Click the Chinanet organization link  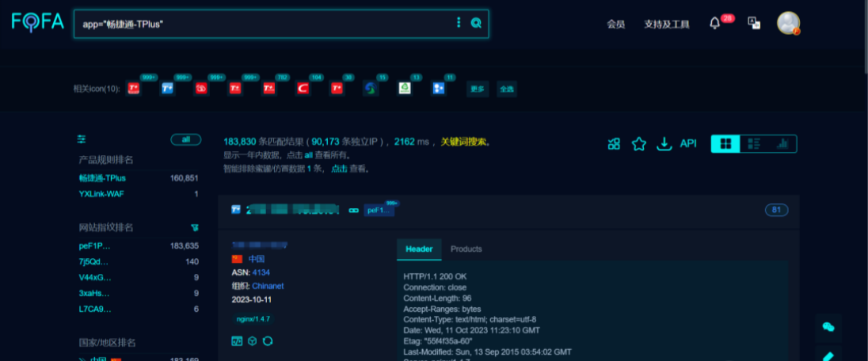(x=268, y=287)
